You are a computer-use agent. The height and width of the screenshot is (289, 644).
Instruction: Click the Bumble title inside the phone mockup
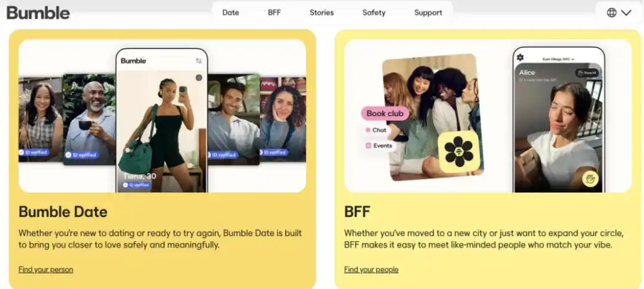(x=134, y=61)
